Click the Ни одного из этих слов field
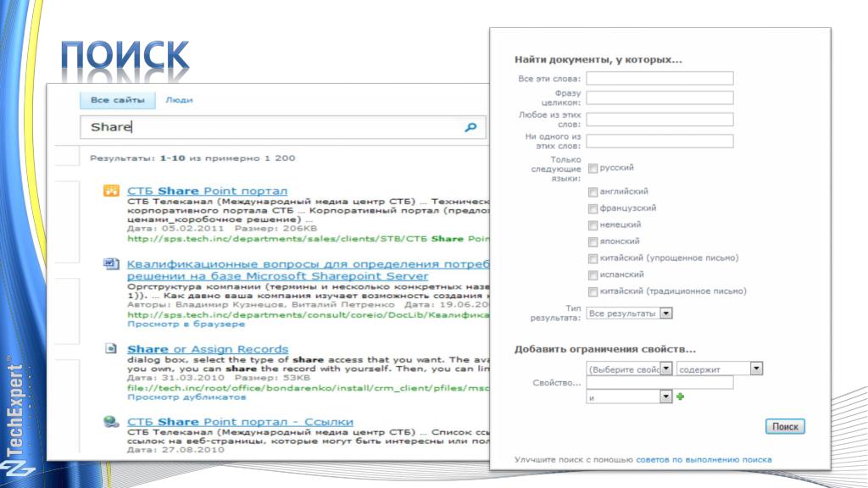 [659, 141]
